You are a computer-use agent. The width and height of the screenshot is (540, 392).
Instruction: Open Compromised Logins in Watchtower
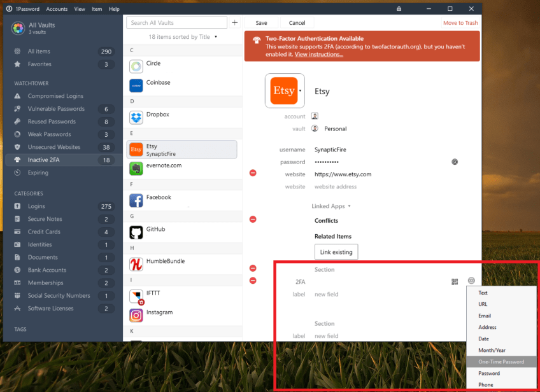click(55, 96)
